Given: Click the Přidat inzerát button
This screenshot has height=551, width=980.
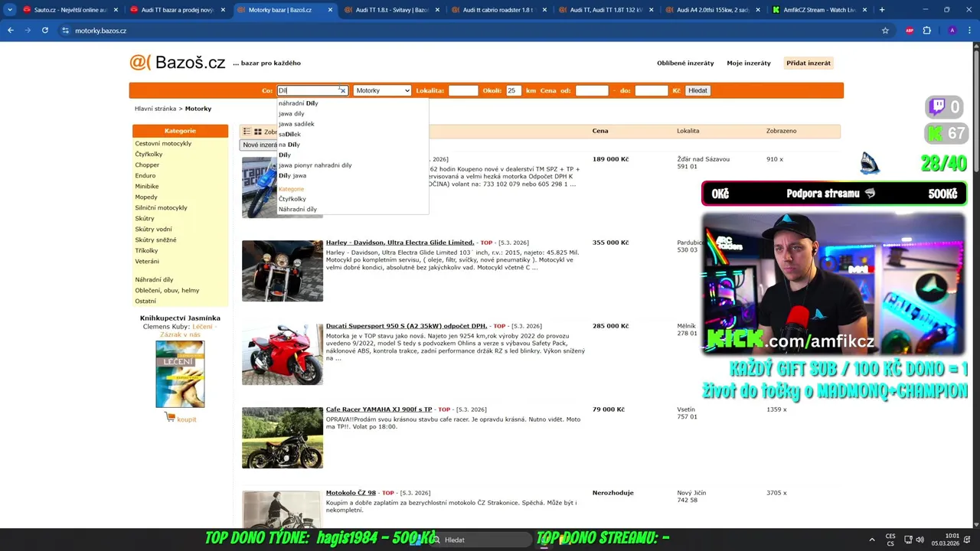Looking at the screenshot, I should tap(808, 63).
